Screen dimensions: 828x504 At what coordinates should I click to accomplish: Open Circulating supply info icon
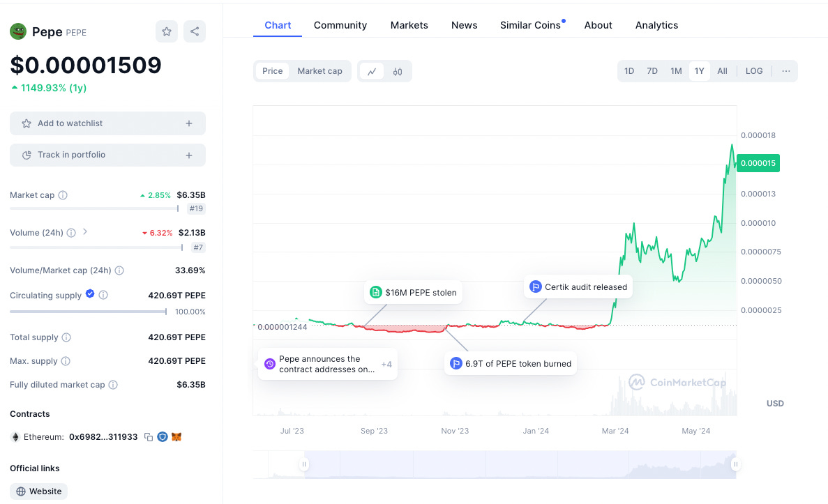[103, 295]
